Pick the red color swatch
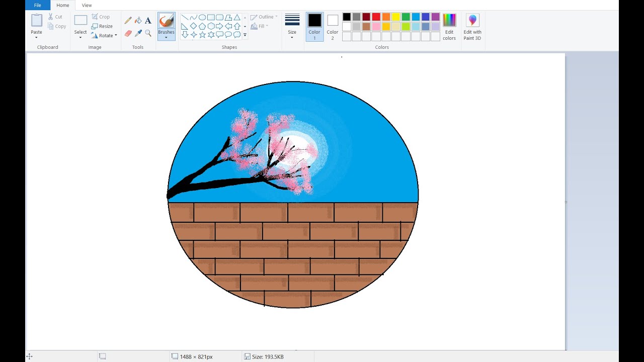The image size is (644, 362). pyautogui.click(x=376, y=17)
